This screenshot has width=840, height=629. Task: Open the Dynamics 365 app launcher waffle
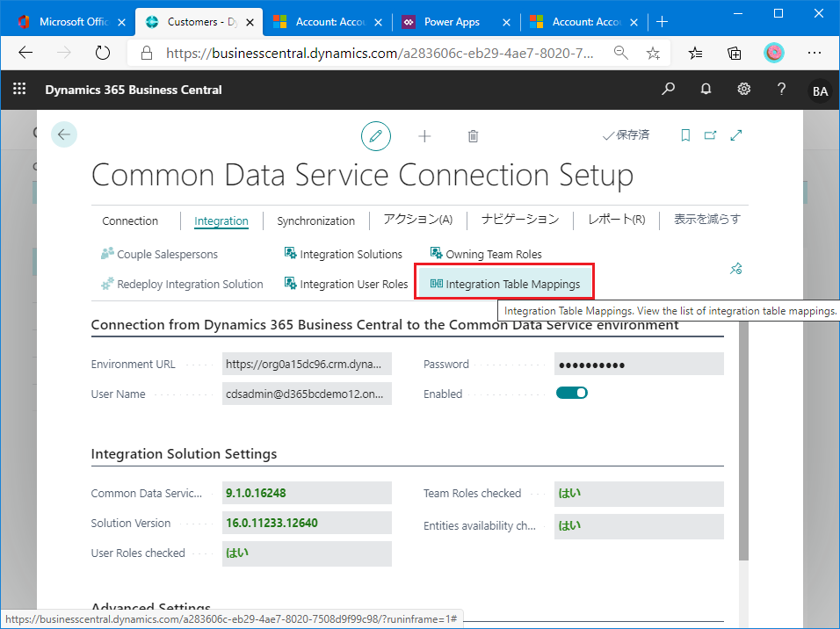[19, 89]
